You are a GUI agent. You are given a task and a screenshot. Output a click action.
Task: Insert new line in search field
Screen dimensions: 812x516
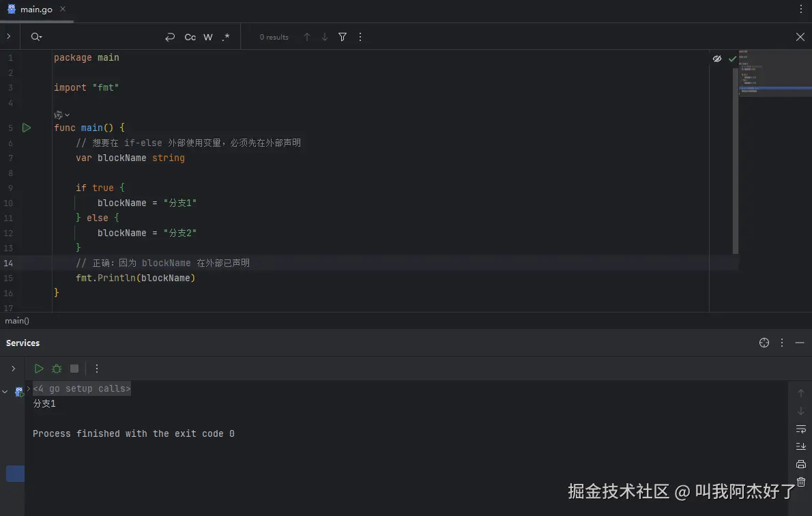(x=170, y=37)
